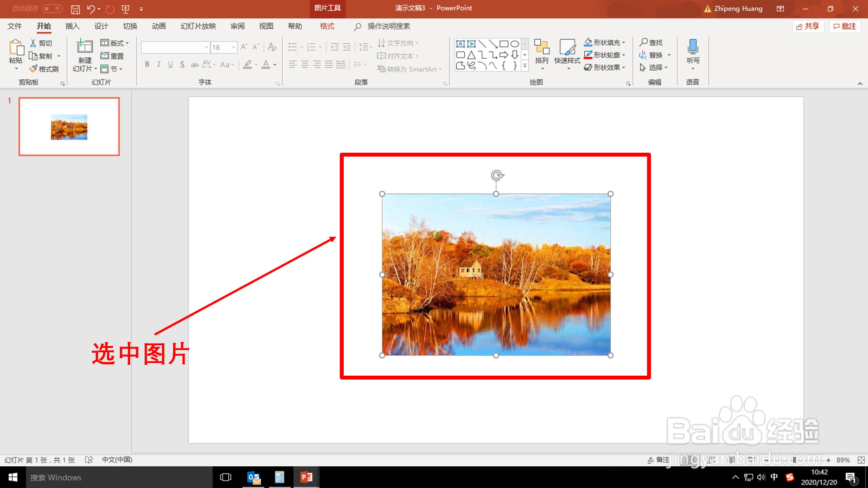This screenshot has width=868, height=488.
Task: Open the Picture Format (格式) tab
Action: point(327,26)
